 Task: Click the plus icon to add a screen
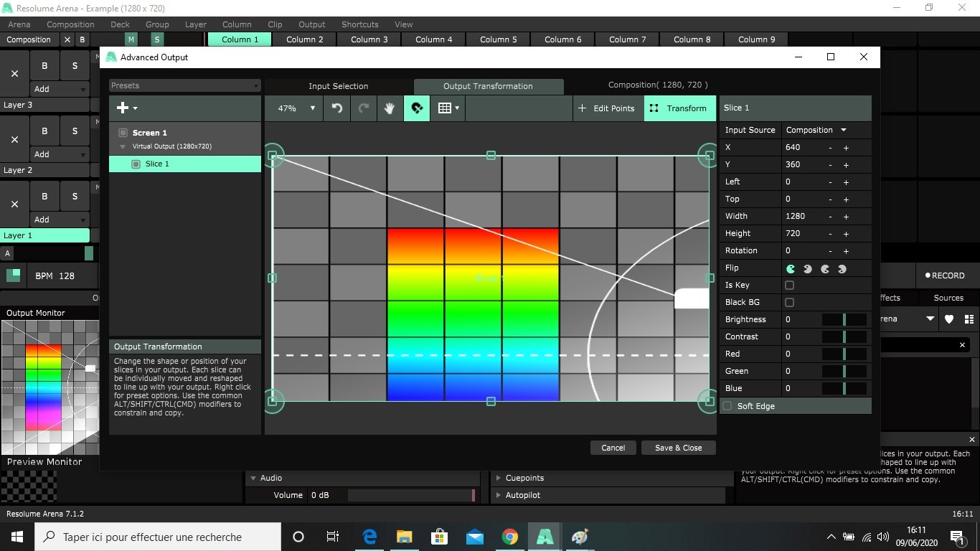123,108
